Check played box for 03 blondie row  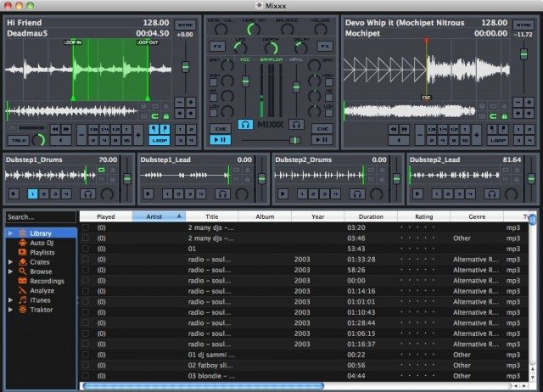(x=86, y=376)
